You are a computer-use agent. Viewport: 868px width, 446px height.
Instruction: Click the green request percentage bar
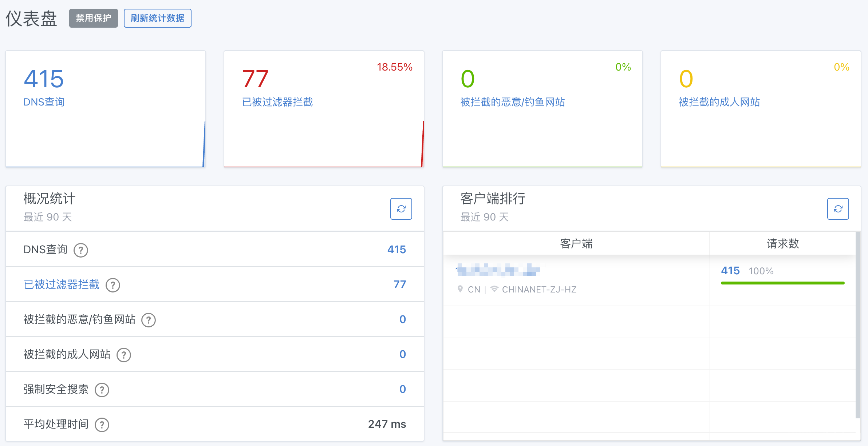coord(782,283)
